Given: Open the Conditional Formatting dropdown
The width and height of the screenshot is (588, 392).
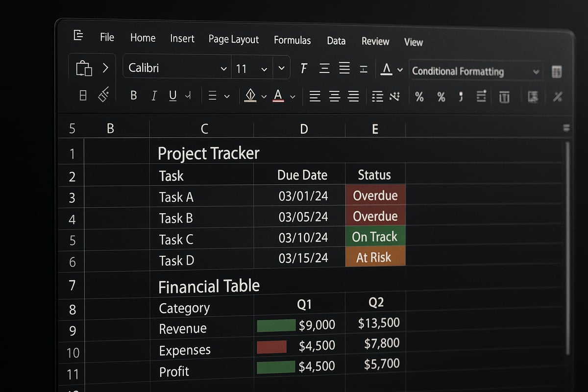Looking at the screenshot, I should coord(475,71).
